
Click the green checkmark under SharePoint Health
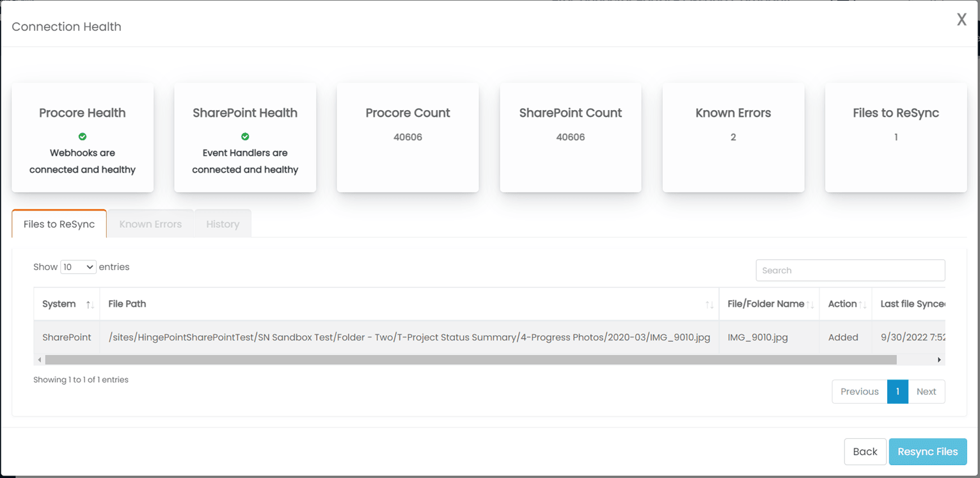(x=245, y=136)
